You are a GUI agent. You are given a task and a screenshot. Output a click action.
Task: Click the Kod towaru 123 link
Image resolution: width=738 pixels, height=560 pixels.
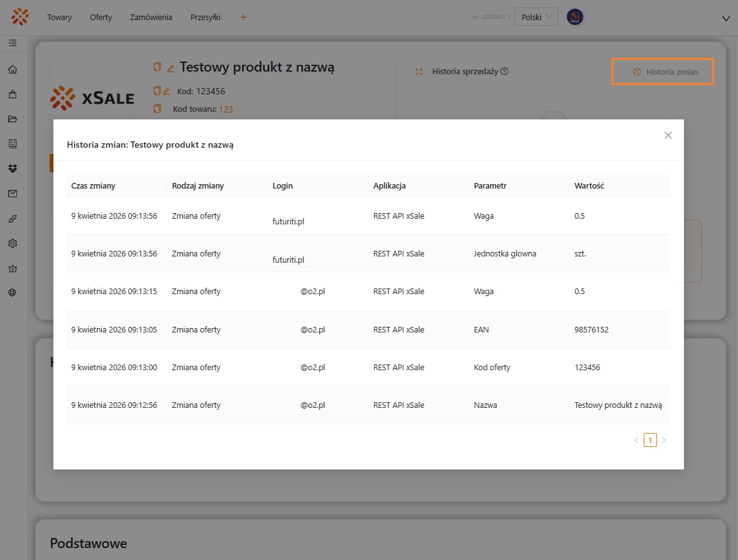[x=226, y=109]
